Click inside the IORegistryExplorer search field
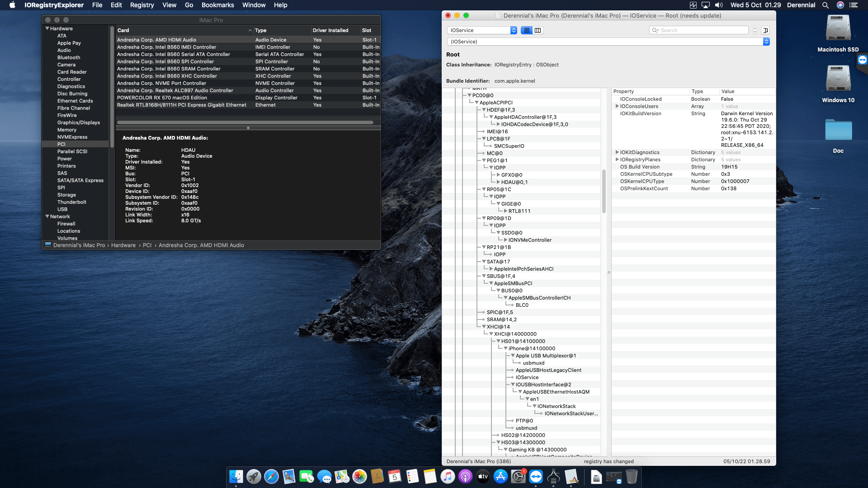The image size is (868, 488). tap(701, 30)
